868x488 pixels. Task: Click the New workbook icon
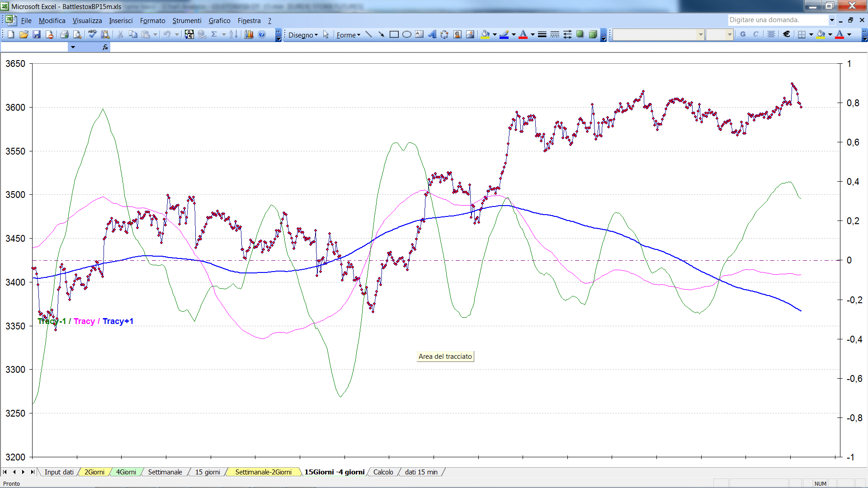coord(11,34)
